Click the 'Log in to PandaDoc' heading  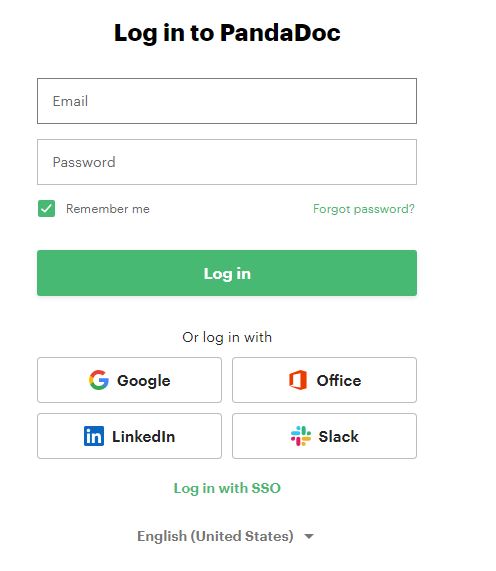227,33
